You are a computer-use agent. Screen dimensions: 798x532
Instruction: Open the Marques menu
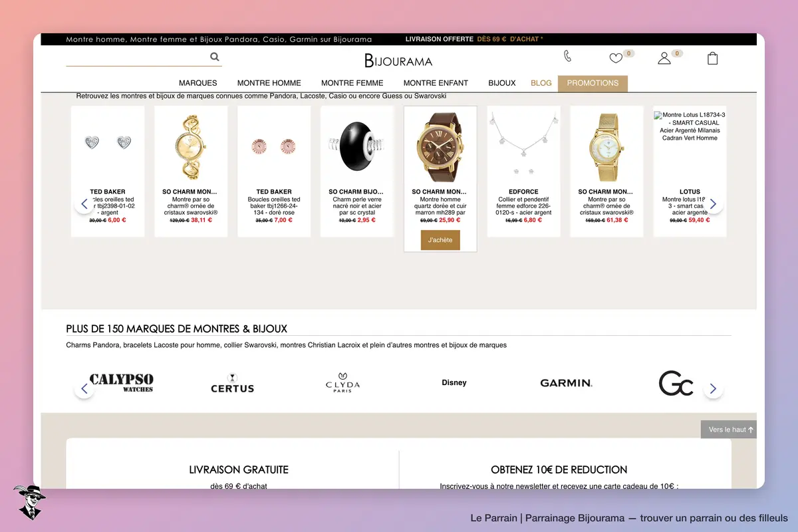(x=198, y=83)
